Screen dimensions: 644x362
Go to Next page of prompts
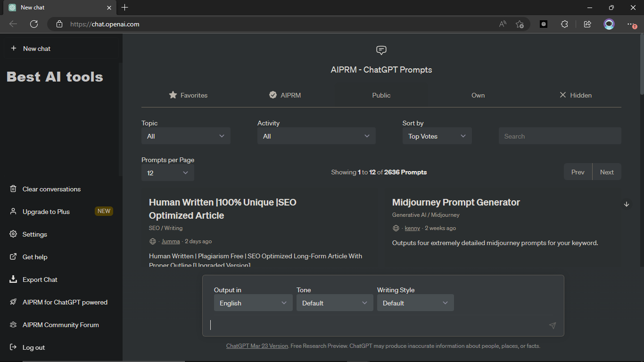coord(607,172)
